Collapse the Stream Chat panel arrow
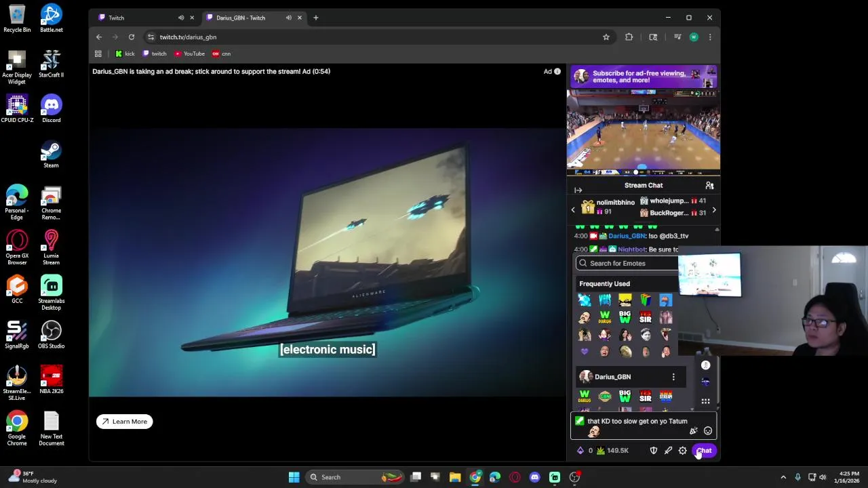868x488 pixels. click(578, 190)
